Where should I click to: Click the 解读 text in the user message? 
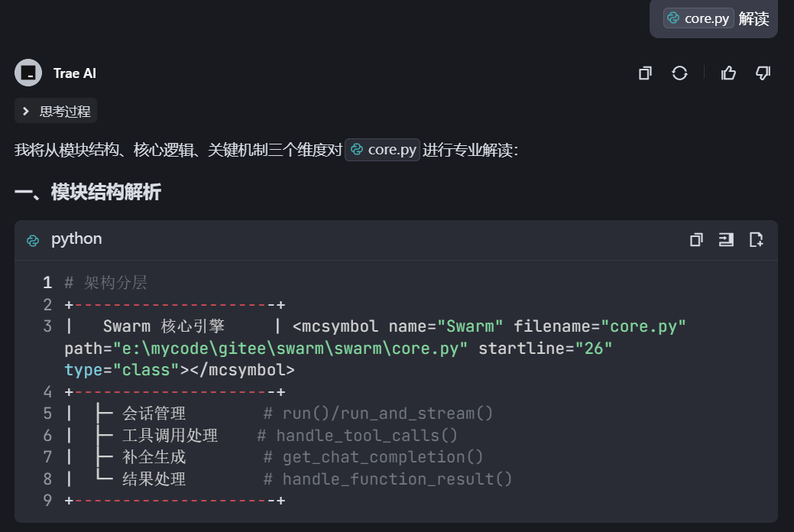coord(753,18)
